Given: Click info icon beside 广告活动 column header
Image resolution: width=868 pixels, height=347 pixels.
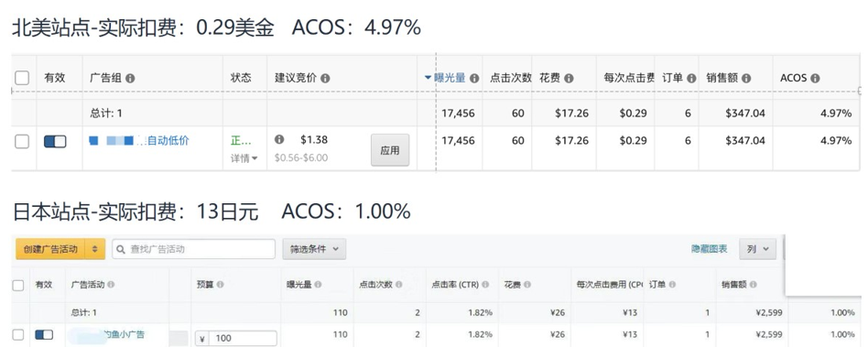Looking at the screenshot, I should (112, 285).
